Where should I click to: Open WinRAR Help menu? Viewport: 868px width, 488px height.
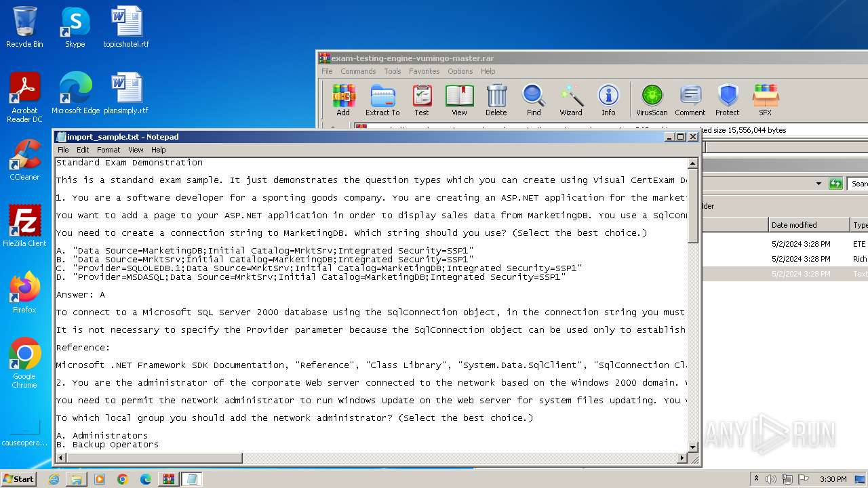pos(488,71)
